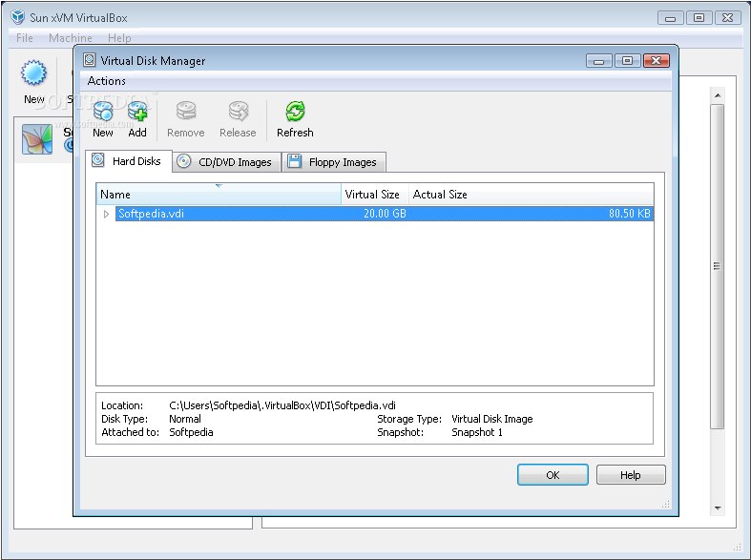
Task: Click the Remove disk icon
Action: [x=186, y=111]
